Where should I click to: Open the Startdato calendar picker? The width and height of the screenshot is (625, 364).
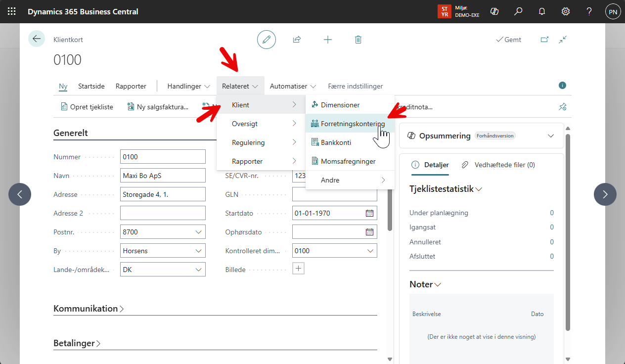tap(369, 213)
